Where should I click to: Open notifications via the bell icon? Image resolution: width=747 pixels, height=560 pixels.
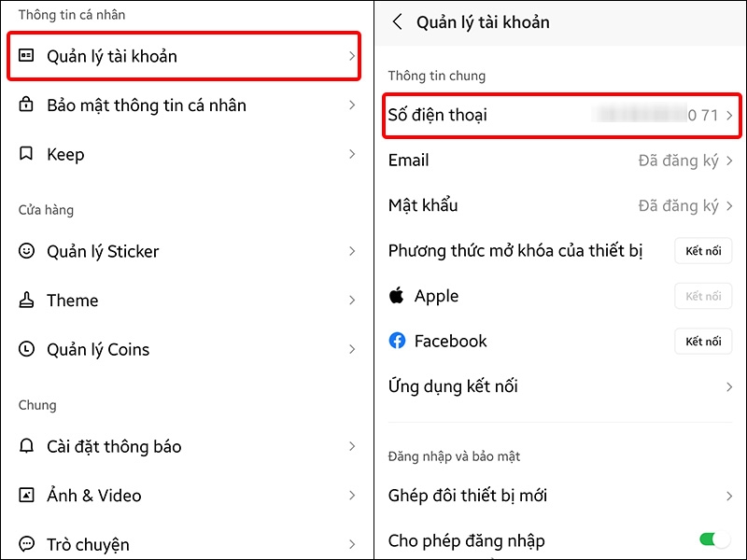(26, 446)
